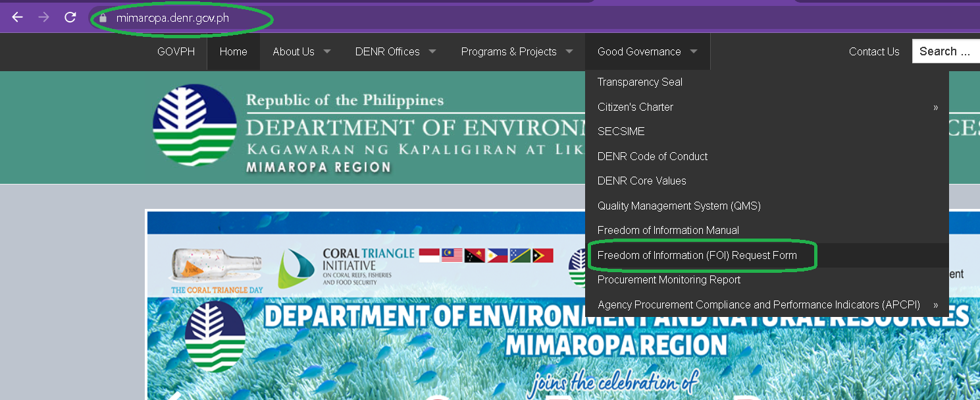Open the GOVPH menu link
Image resolution: width=980 pixels, height=400 pixels.
(x=176, y=51)
